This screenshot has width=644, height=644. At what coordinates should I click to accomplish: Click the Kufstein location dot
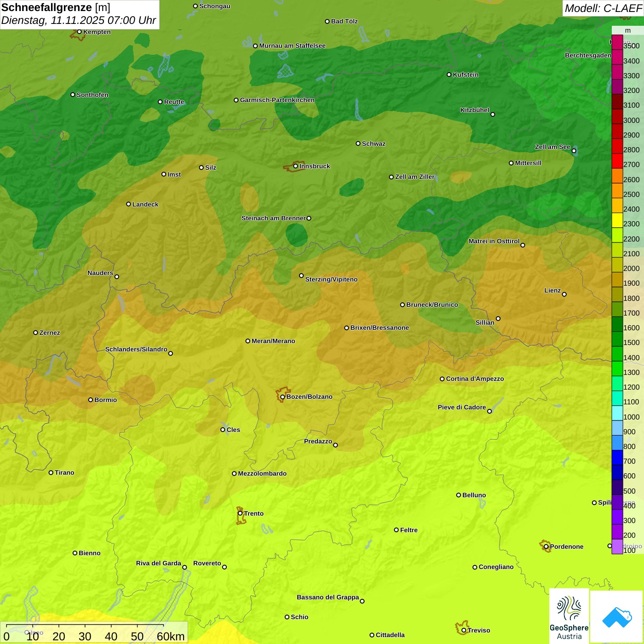pyautogui.click(x=449, y=75)
